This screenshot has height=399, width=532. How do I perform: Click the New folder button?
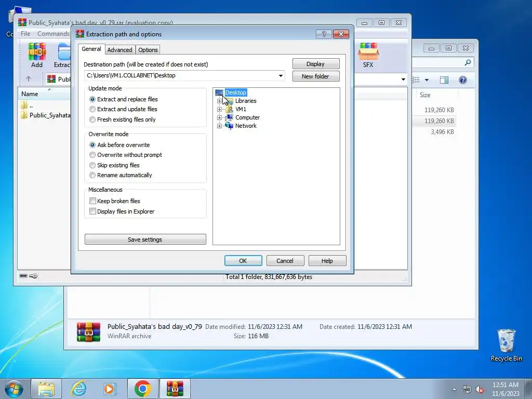(x=316, y=76)
